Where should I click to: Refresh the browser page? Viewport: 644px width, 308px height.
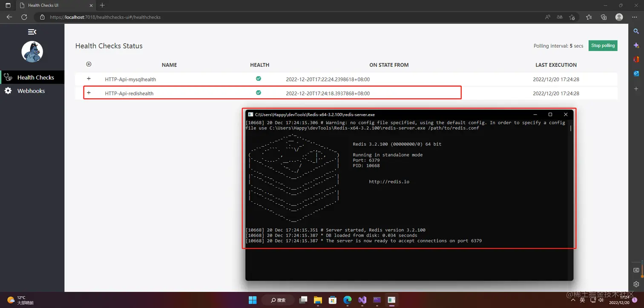pos(24,17)
